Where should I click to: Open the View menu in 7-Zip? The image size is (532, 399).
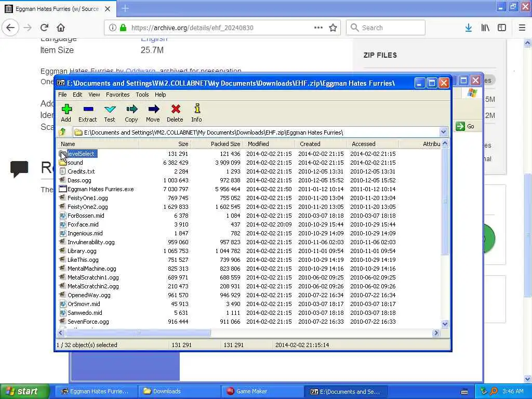[x=95, y=95]
